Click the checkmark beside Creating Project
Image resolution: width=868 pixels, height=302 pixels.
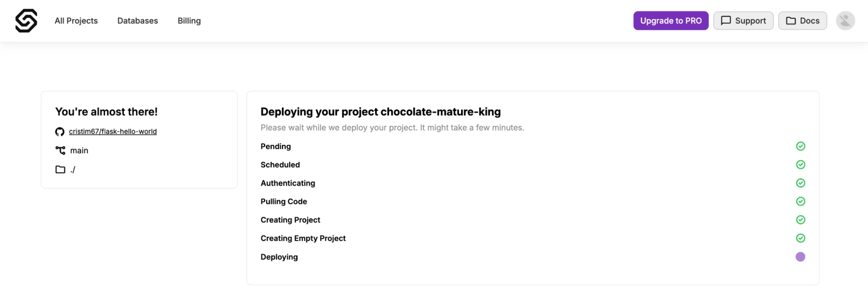800,220
